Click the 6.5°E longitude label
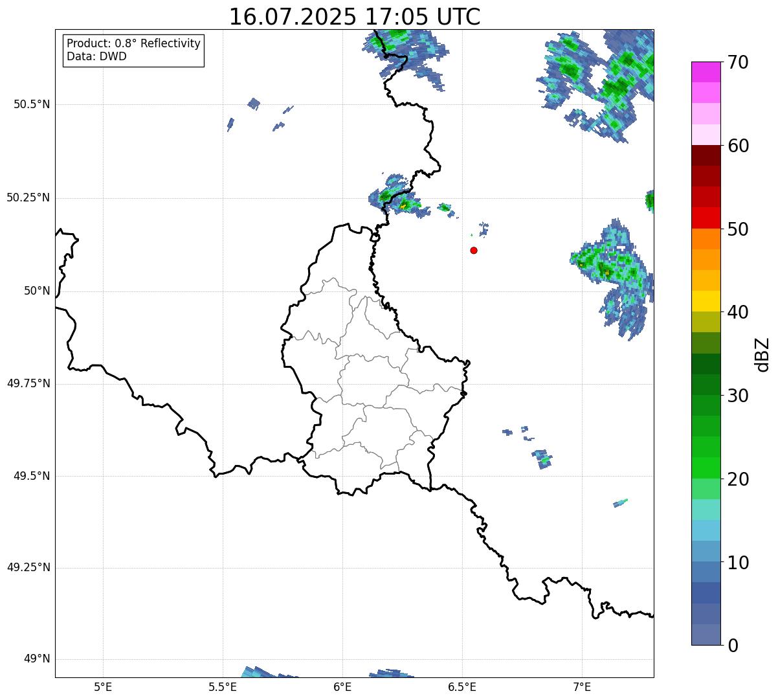This screenshot has height=700, width=778. tap(462, 686)
